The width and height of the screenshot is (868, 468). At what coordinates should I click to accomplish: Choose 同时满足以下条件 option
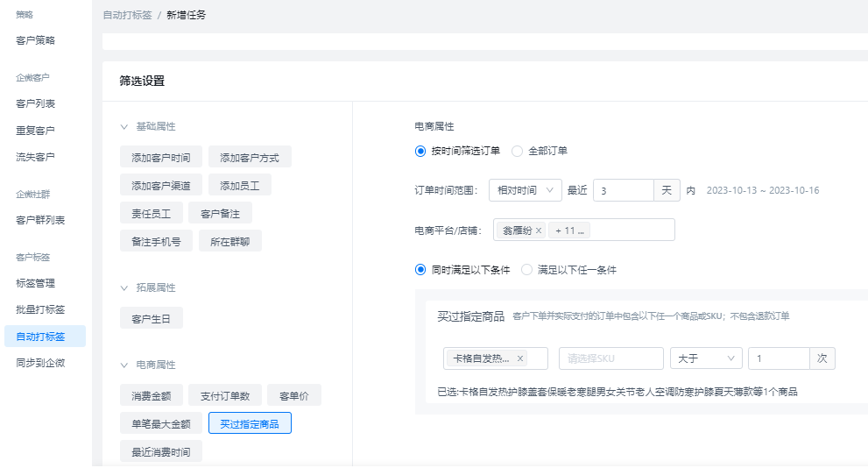pyautogui.click(x=420, y=270)
